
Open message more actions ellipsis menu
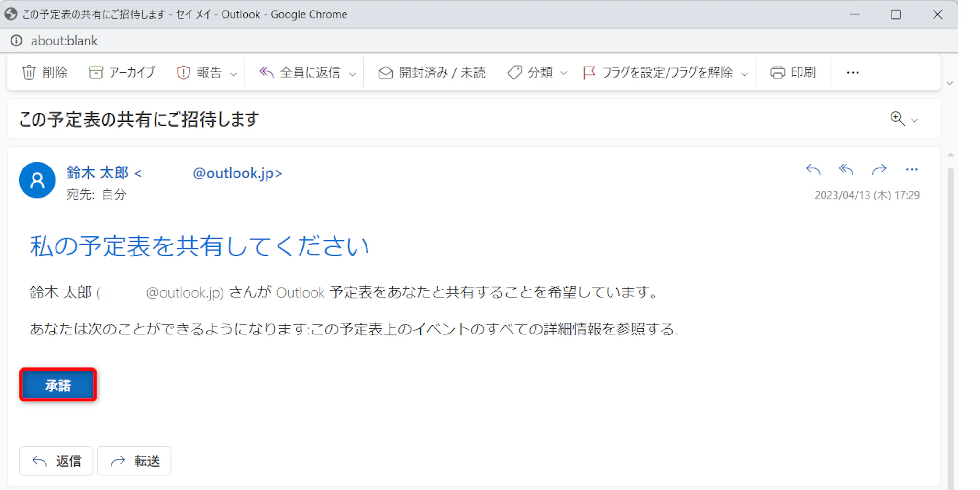(x=912, y=170)
